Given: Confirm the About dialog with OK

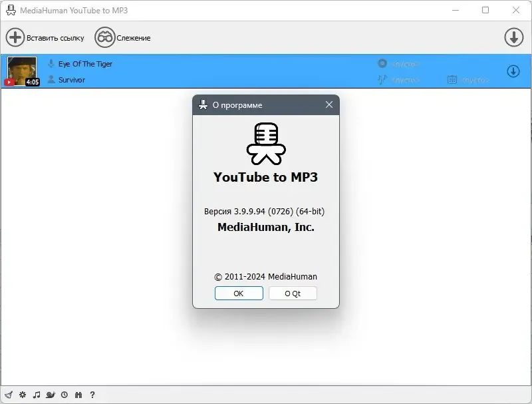Looking at the screenshot, I should click(239, 294).
